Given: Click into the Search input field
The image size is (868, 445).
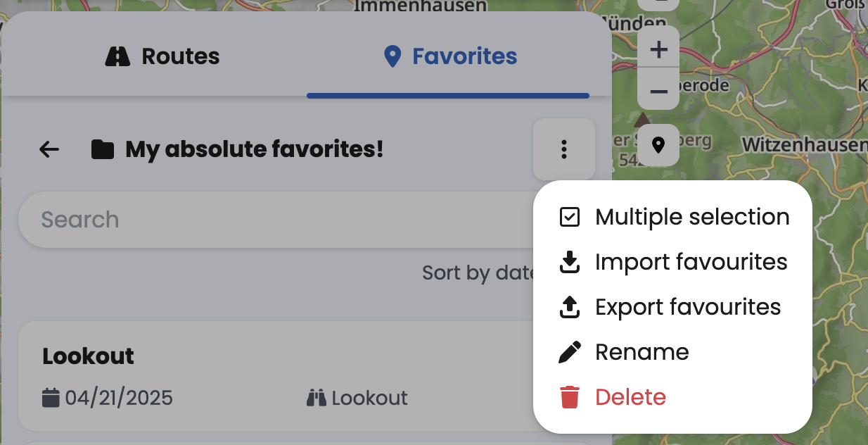Looking at the screenshot, I should pos(267,220).
